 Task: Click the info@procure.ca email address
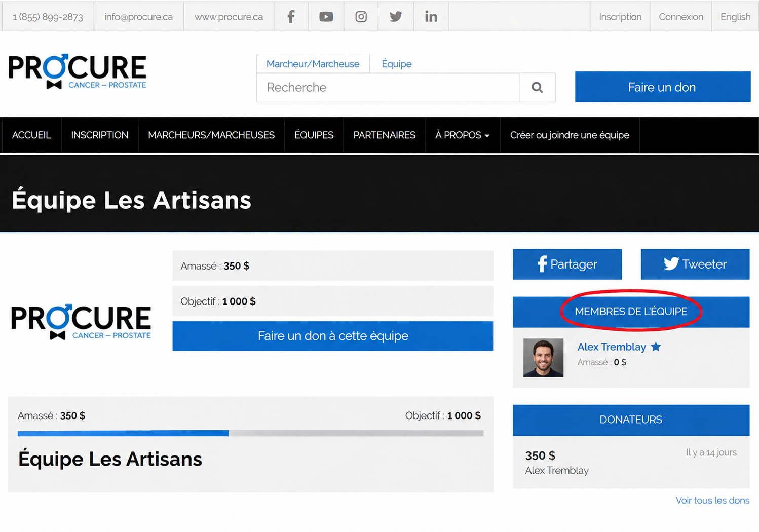pyautogui.click(x=138, y=17)
